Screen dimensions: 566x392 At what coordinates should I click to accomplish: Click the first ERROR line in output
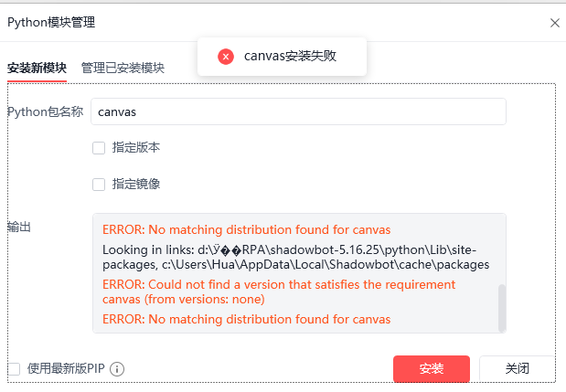click(247, 229)
